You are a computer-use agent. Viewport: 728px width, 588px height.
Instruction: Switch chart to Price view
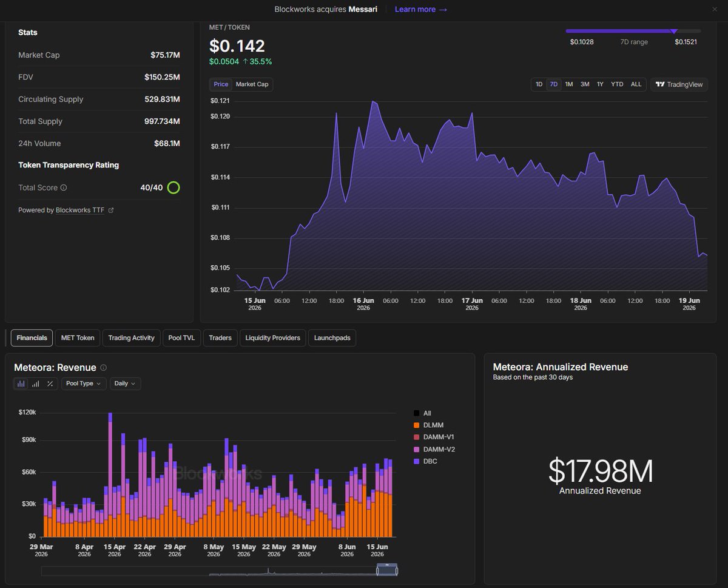221,84
